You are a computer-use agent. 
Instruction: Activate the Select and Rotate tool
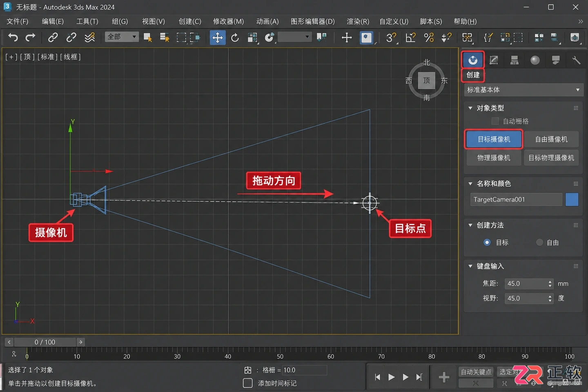pyautogui.click(x=235, y=38)
